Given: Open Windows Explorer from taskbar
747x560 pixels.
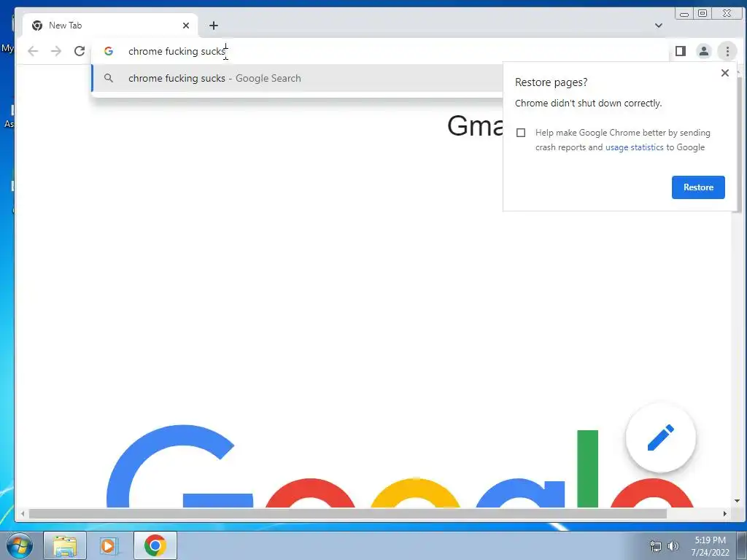Looking at the screenshot, I should pos(65,545).
